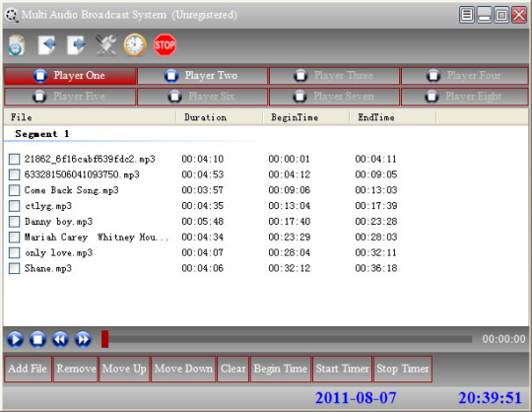Click the rewind button
The height and width of the screenshot is (412, 532).
60,339
